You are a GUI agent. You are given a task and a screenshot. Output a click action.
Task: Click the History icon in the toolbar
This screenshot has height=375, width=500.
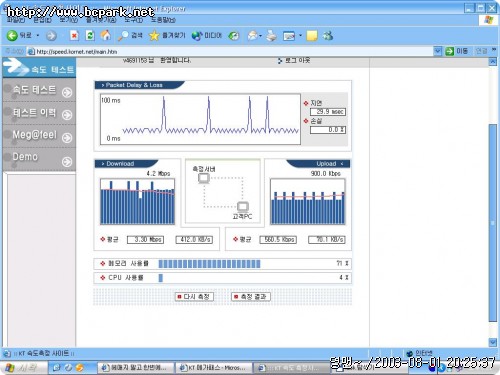[x=234, y=36]
